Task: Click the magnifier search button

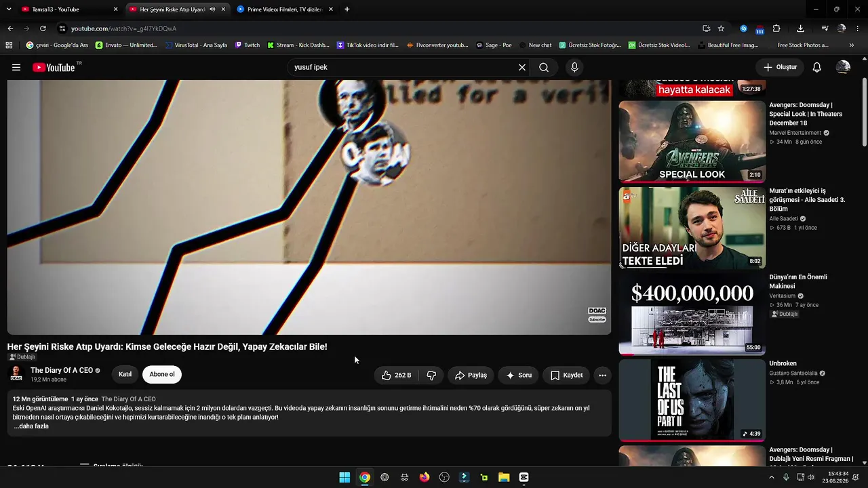Action: coord(544,67)
